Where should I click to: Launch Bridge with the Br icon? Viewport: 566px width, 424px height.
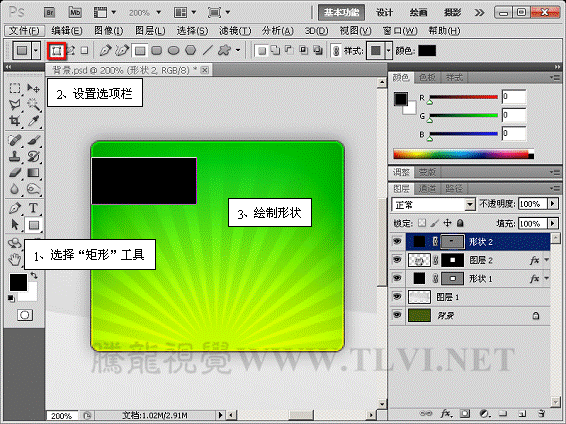49,13
